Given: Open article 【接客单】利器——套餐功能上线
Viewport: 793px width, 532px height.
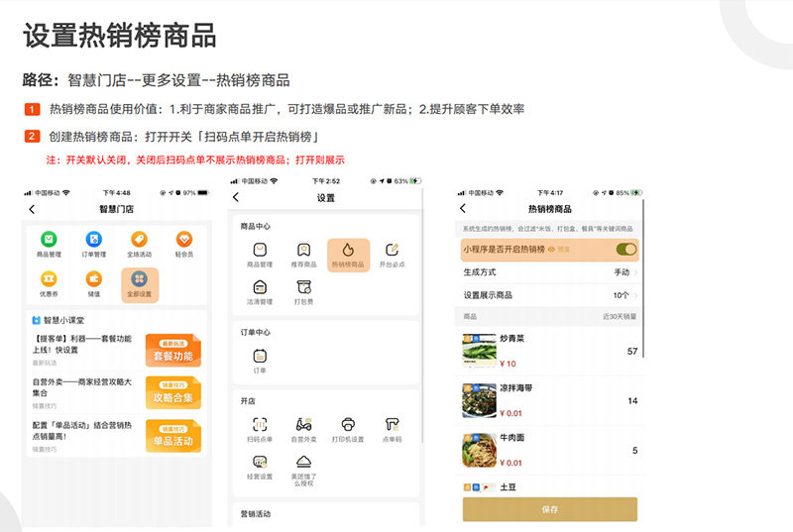Looking at the screenshot, I should tap(82, 344).
